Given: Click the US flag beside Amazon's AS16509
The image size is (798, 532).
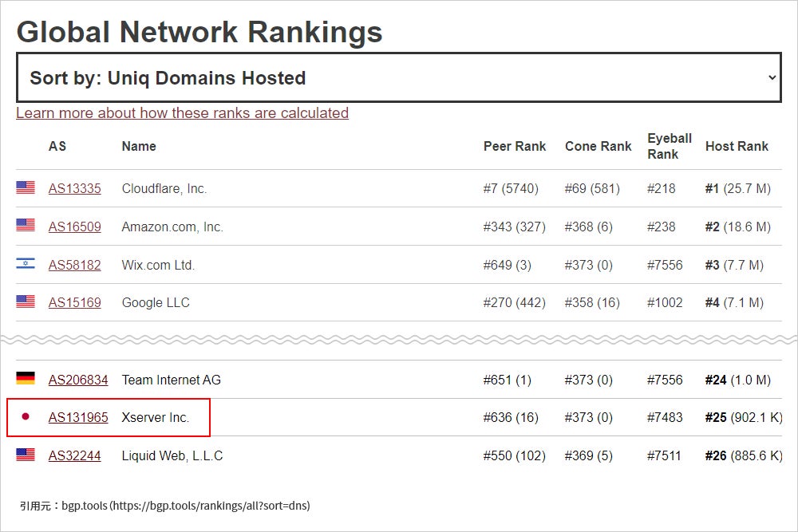Looking at the screenshot, I should (x=26, y=225).
